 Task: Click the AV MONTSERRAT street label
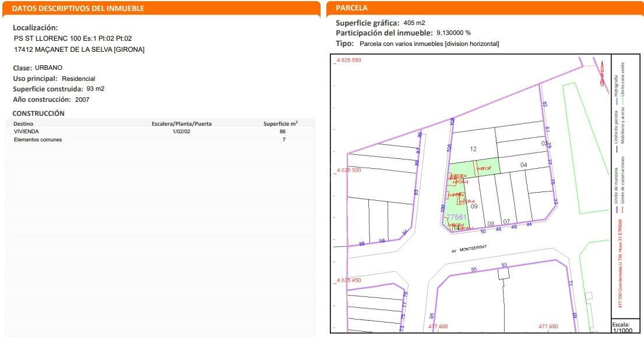469,249
